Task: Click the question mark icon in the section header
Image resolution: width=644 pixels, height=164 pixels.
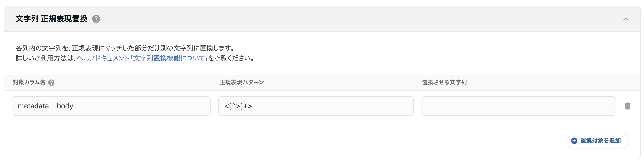Action: 96,19
